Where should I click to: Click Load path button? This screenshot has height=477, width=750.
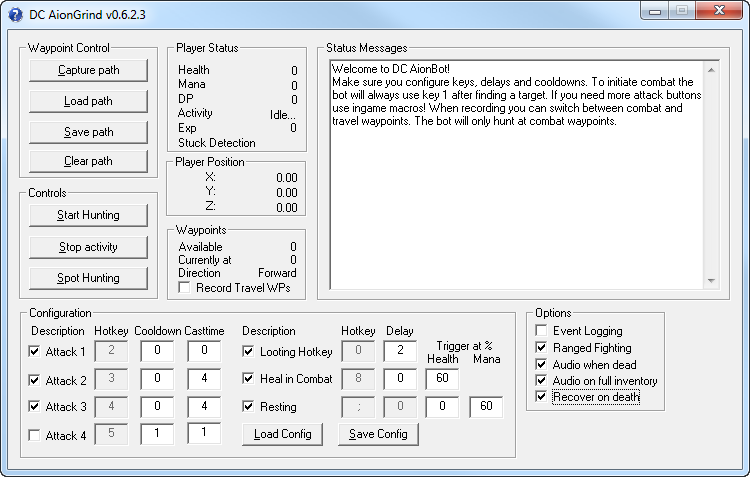[x=88, y=101]
